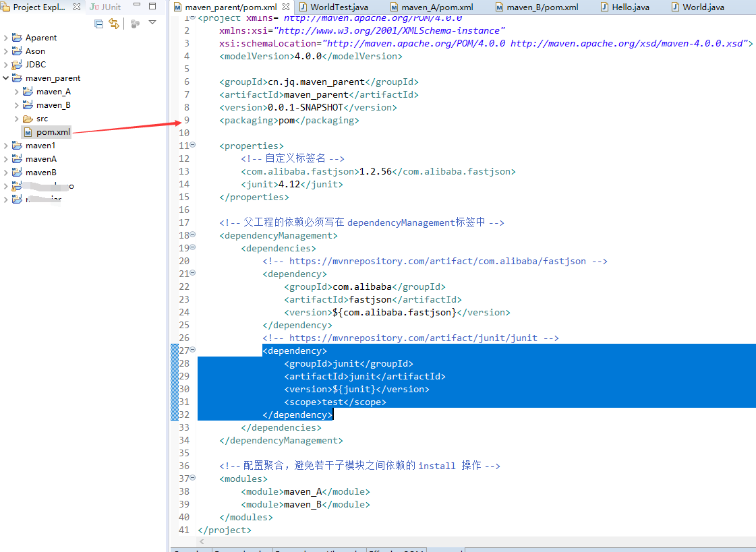Select the Aparent project icon
756x552 pixels.
[x=17, y=37]
